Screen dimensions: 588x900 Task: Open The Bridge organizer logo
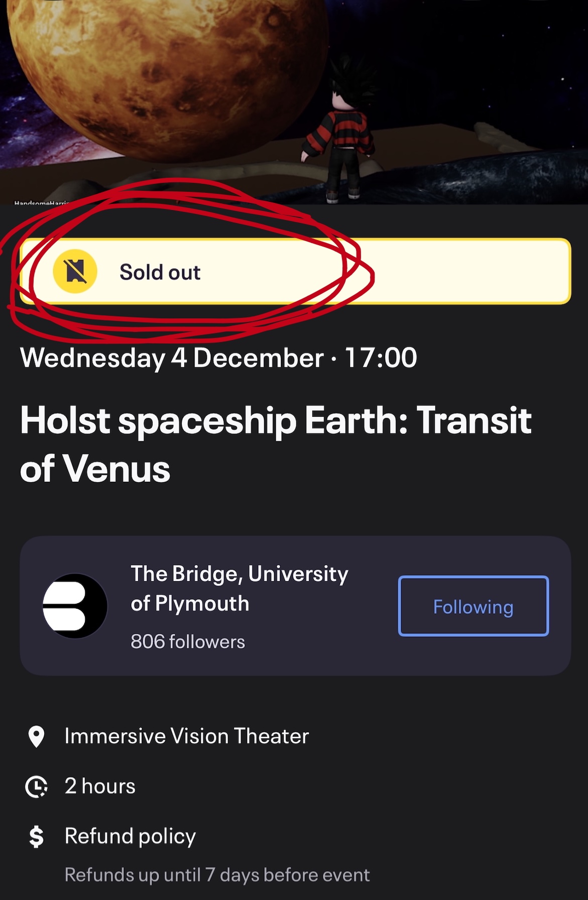[75, 606]
